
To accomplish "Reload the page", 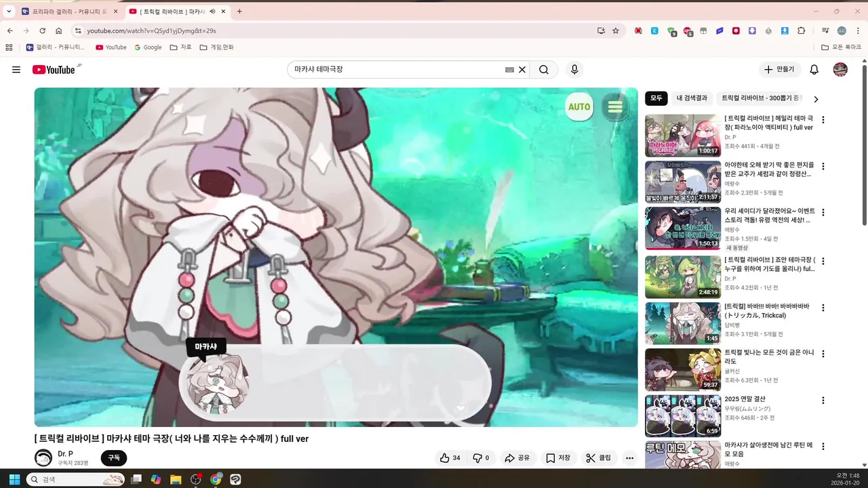I will 42,30.
